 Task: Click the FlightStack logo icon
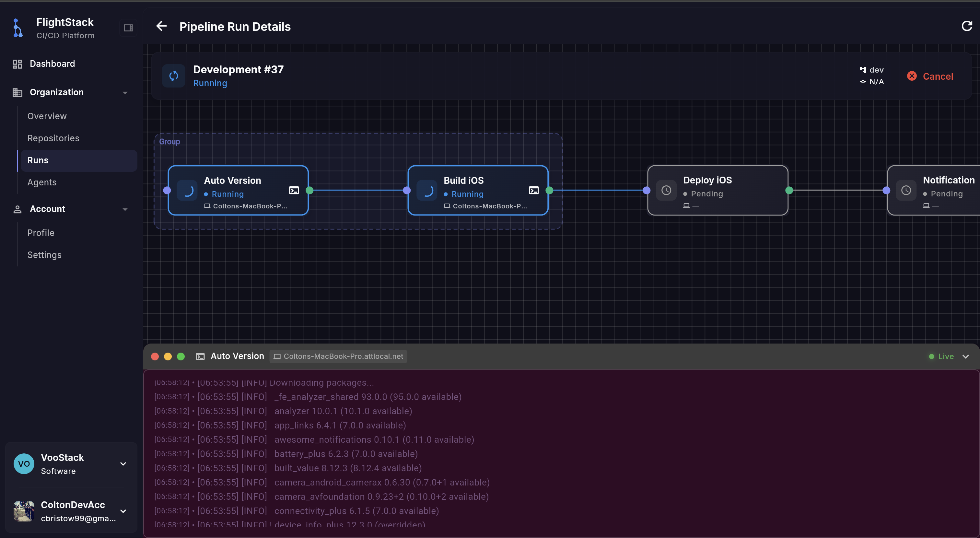(x=17, y=28)
